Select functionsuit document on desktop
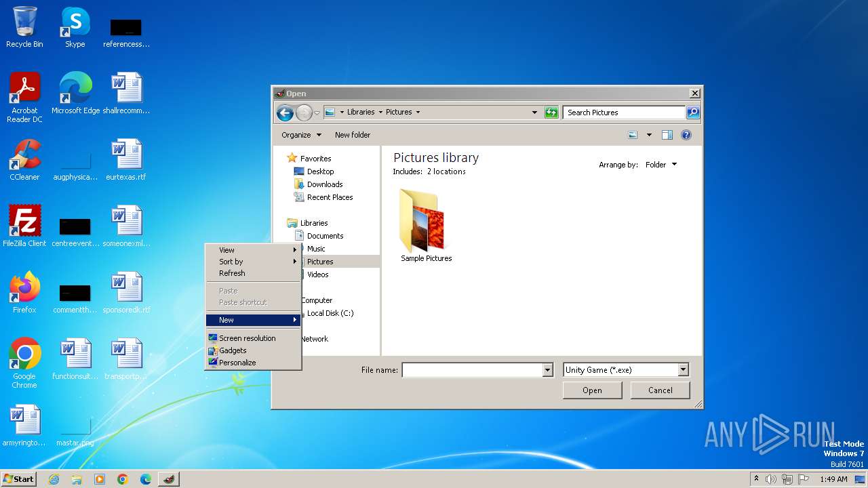868x488 pixels. tap(75, 359)
